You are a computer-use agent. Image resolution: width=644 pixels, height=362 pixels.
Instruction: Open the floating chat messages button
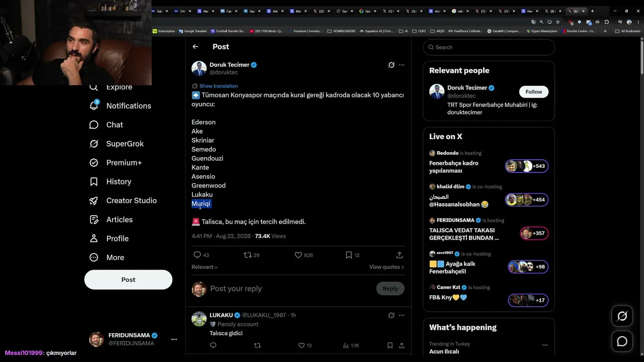622,341
